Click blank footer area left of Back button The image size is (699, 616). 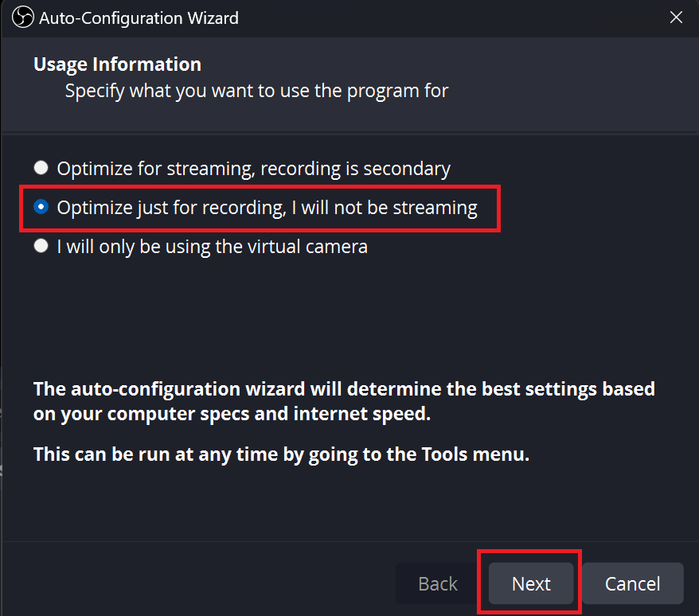[x=199, y=584]
